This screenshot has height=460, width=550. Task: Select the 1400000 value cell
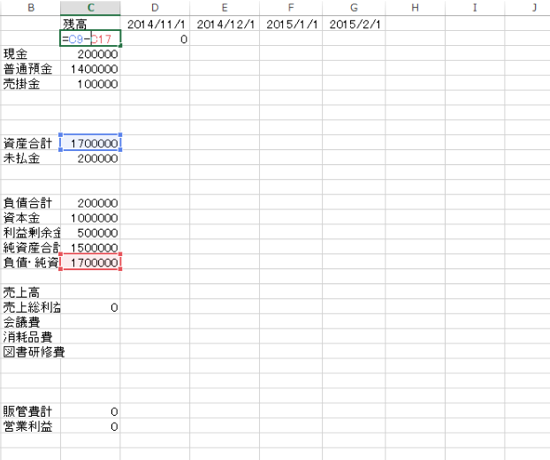click(90, 68)
